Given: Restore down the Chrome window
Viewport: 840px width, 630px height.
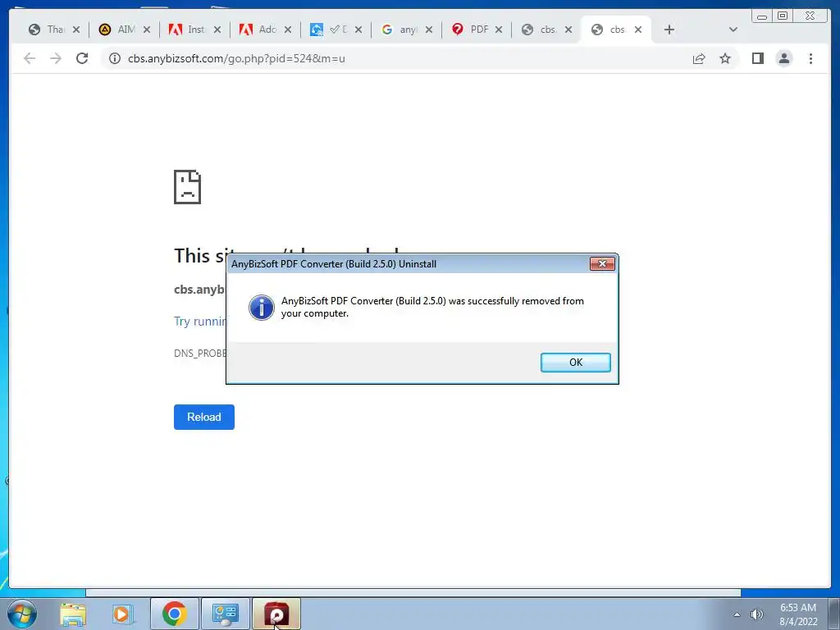Looking at the screenshot, I should (783, 16).
